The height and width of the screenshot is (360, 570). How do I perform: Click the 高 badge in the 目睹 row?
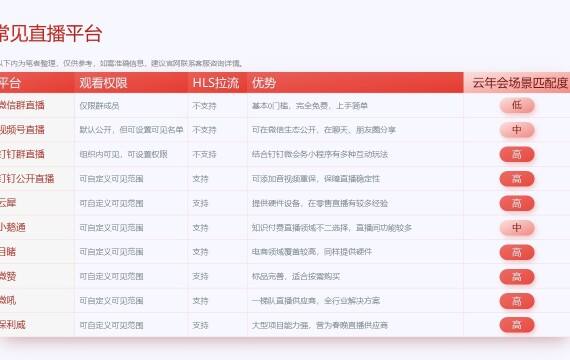pyautogui.click(x=517, y=252)
